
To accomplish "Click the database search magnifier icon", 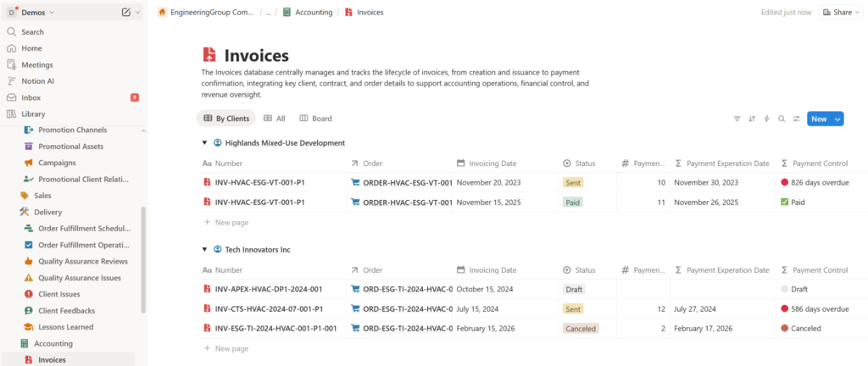I will (x=782, y=119).
